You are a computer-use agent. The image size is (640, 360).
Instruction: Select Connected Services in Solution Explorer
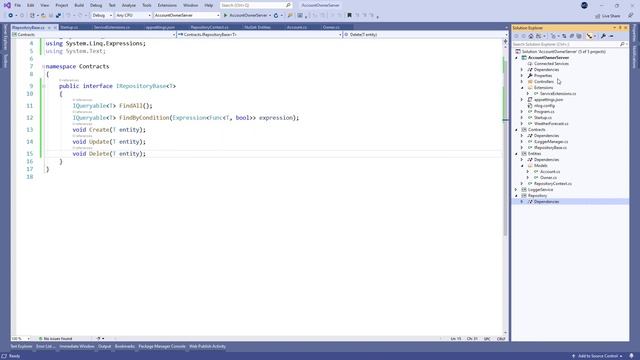(551, 64)
